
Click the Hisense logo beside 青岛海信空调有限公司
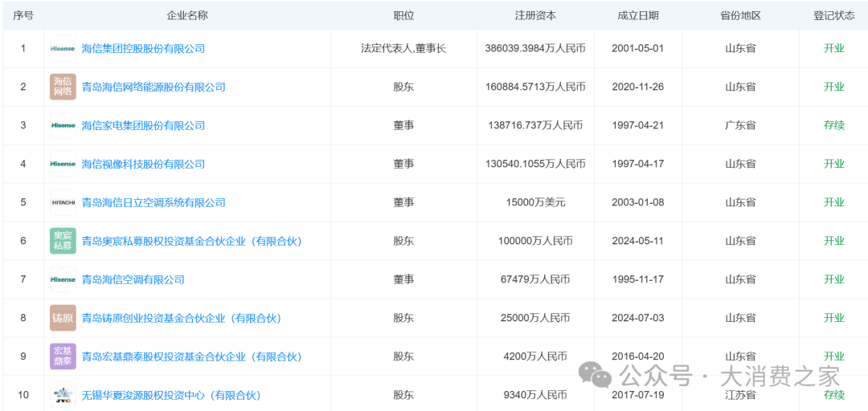tap(63, 279)
